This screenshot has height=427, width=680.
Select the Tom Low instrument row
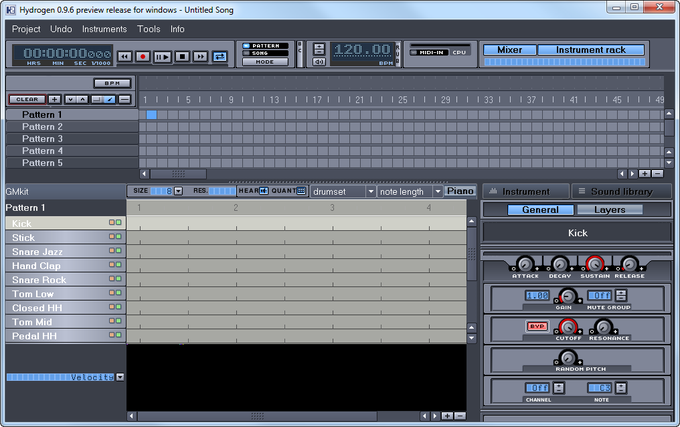point(65,294)
